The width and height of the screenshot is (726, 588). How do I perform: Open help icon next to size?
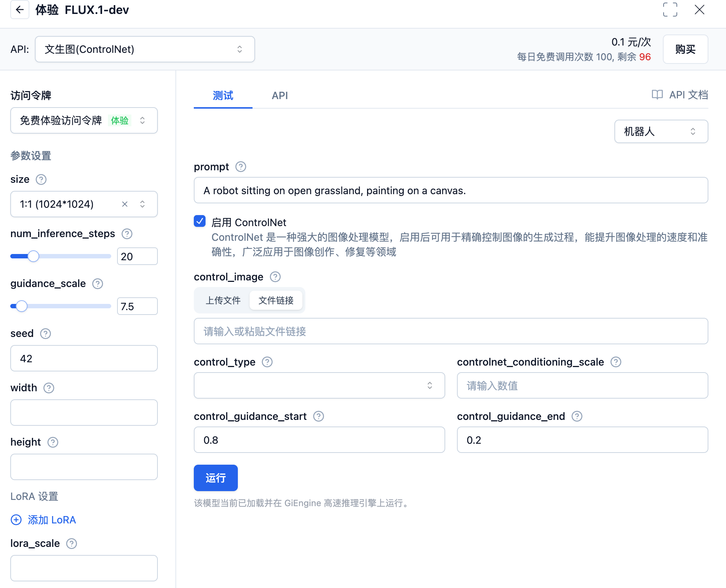41,179
